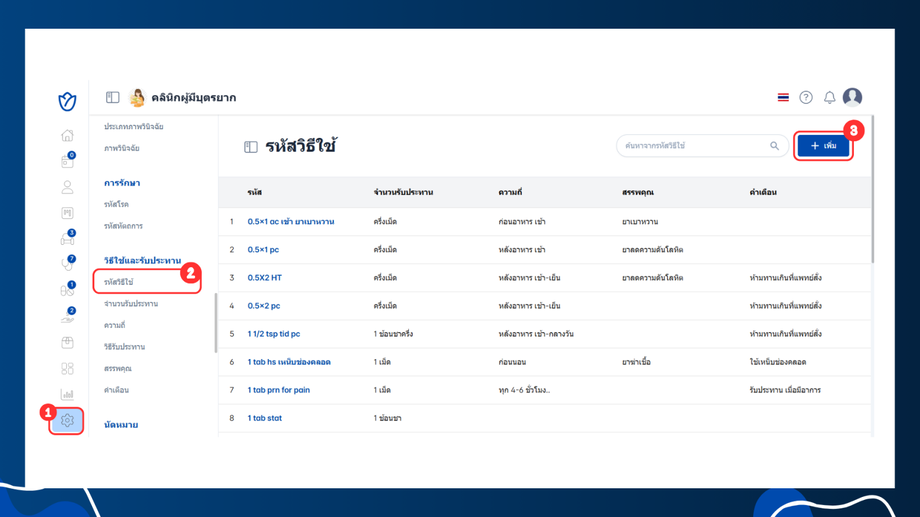The height and width of the screenshot is (517, 920).
Task: Open the bed icon with badge 3
Action: point(67,238)
